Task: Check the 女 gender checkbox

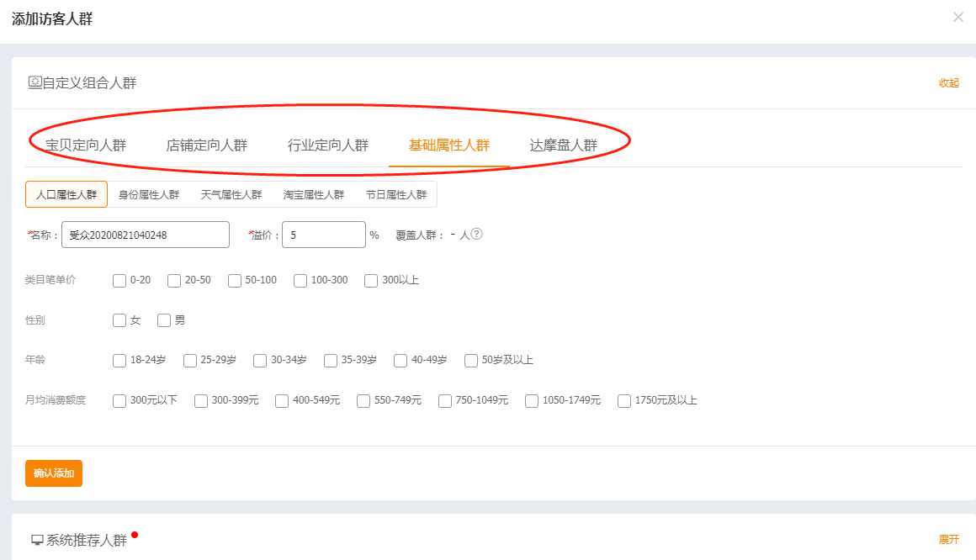Action: (119, 320)
